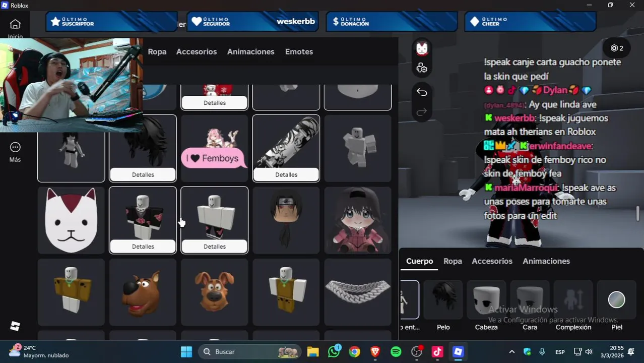
Task: Click the microphone tray icon
Action: point(542,351)
